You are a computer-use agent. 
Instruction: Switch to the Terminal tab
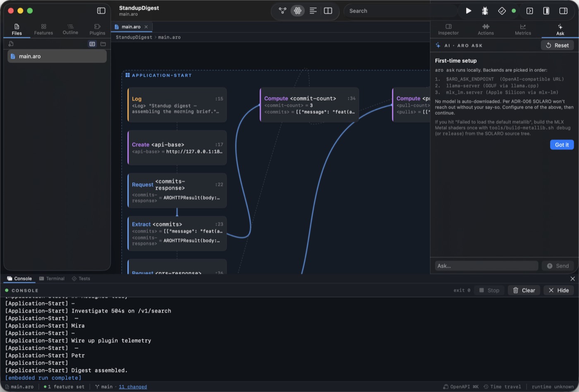click(x=52, y=278)
